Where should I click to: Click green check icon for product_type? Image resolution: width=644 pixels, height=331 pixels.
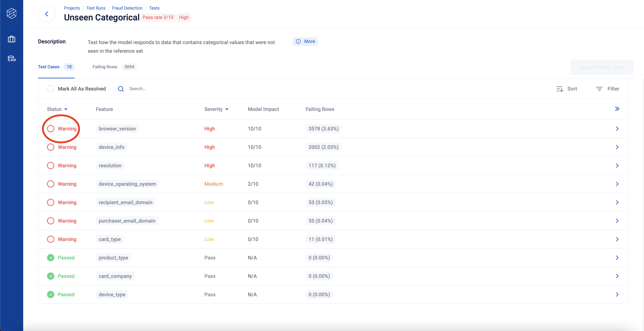[50, 258]
